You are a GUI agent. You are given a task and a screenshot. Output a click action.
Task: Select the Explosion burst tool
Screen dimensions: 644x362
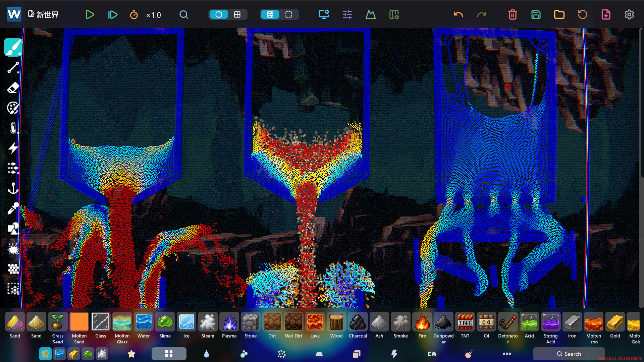tap(13, 249)
